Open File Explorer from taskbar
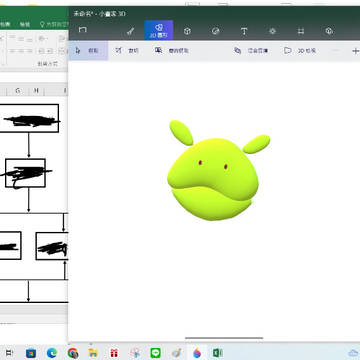The height and width of the screenshot is (360, 360). click(93, 353)
